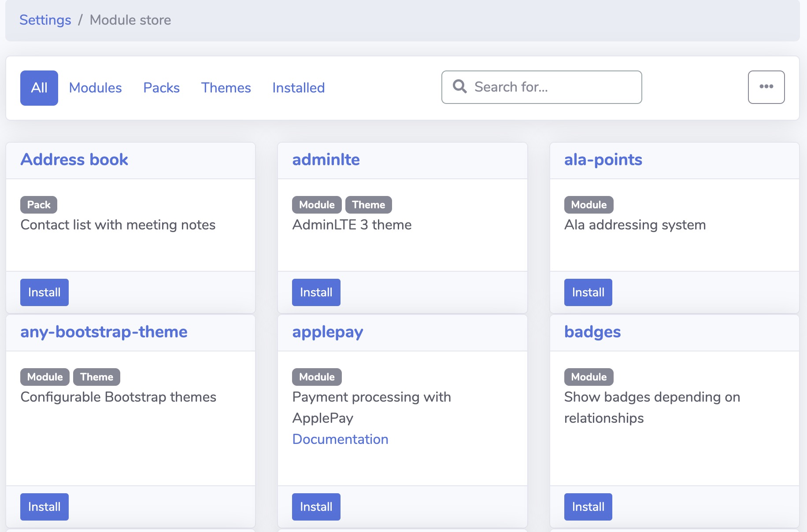Screen dimensions: 807x532
Task: Open the badges module details
Action: (x=592, y=332)
